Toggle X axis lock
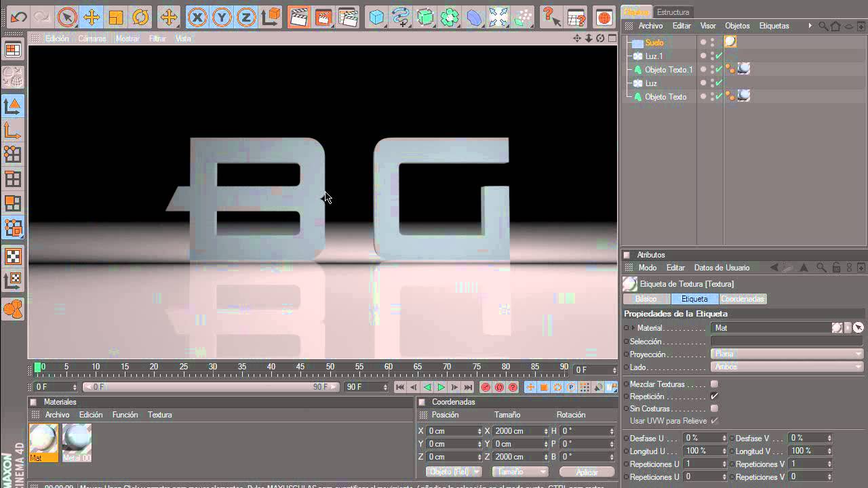 (197, 17)
